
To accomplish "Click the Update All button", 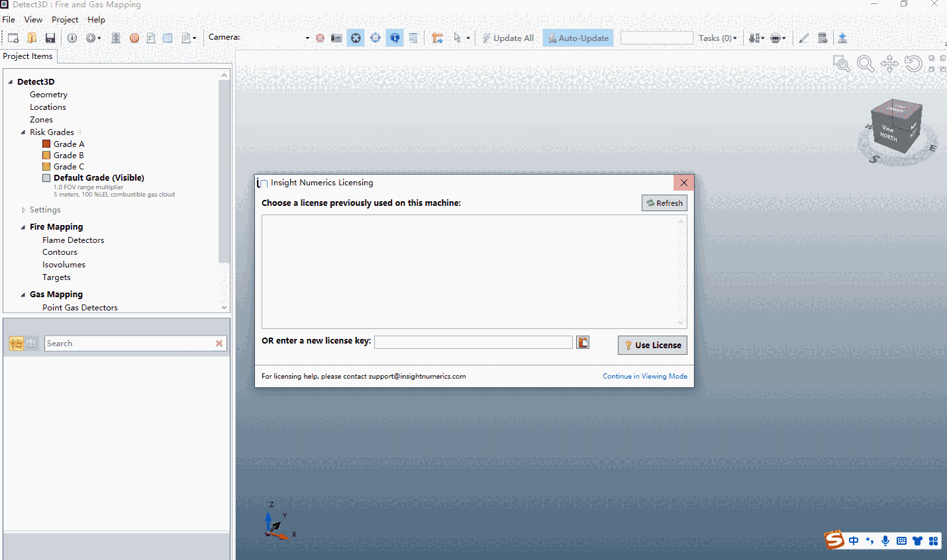I will click(x=507, y=38).
